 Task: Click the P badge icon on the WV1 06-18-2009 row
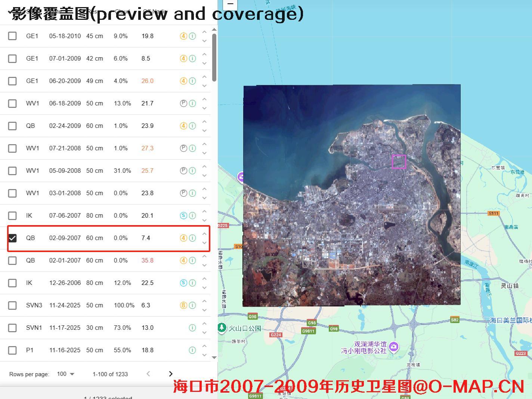click(183, 103)
